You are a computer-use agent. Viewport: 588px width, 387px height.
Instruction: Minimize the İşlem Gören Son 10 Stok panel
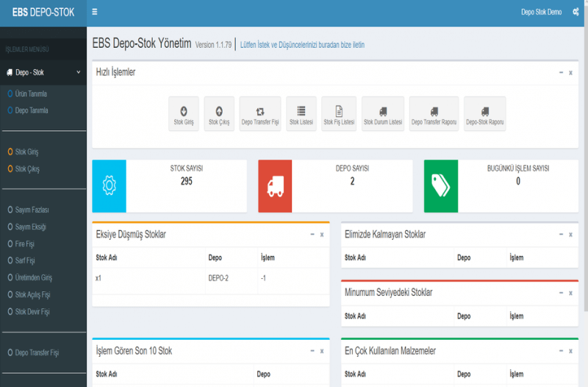point(312,351)
